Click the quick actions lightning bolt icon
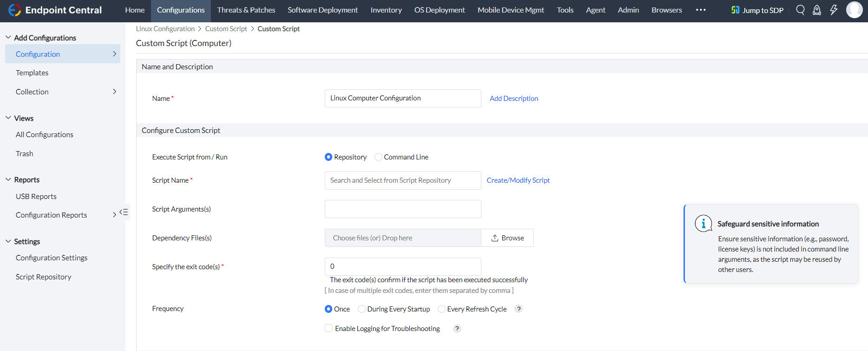 834,10
